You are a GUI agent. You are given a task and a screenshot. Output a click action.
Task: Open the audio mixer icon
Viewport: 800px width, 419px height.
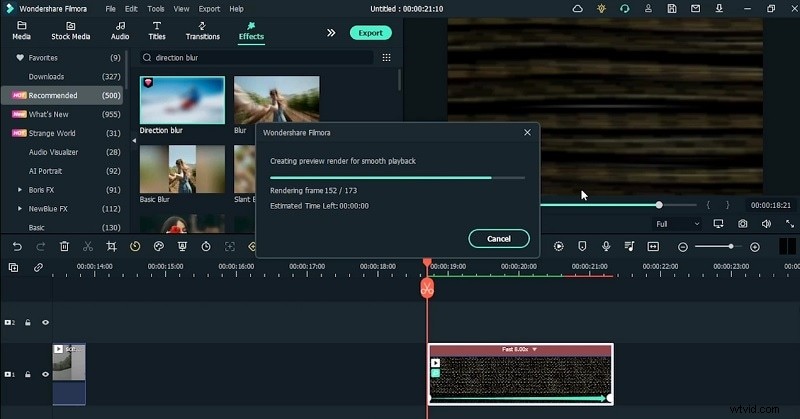629,247
